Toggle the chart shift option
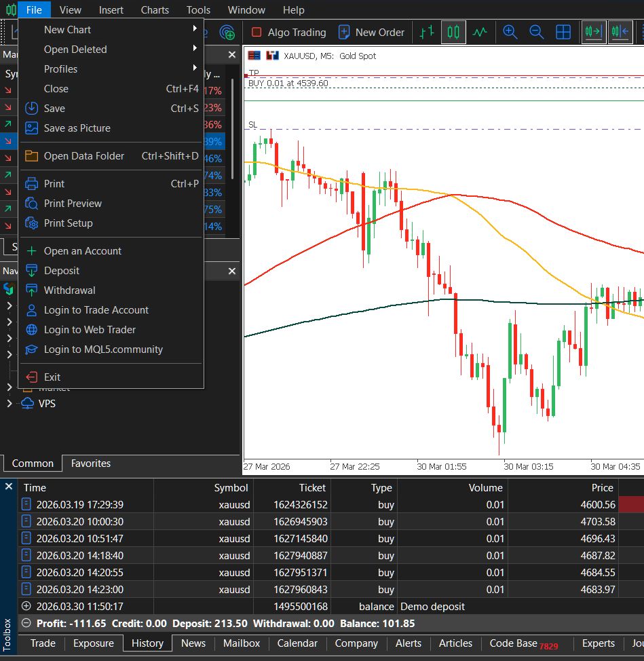644x661 pixels. [621, 32]
